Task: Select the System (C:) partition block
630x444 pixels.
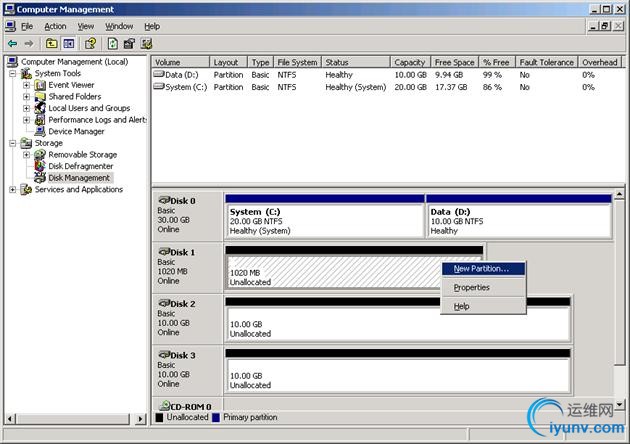Action: coord(325,216)
